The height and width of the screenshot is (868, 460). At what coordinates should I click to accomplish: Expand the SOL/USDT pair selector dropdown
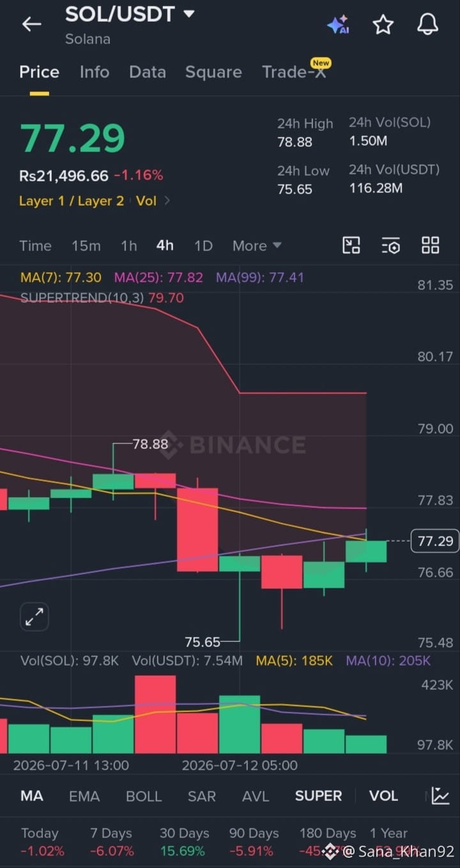(188, 13)
